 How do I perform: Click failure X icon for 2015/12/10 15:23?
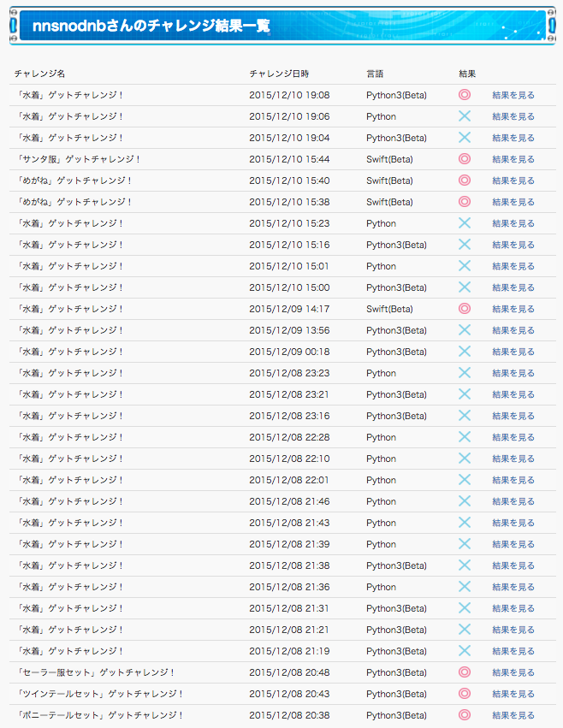(465, 223)
